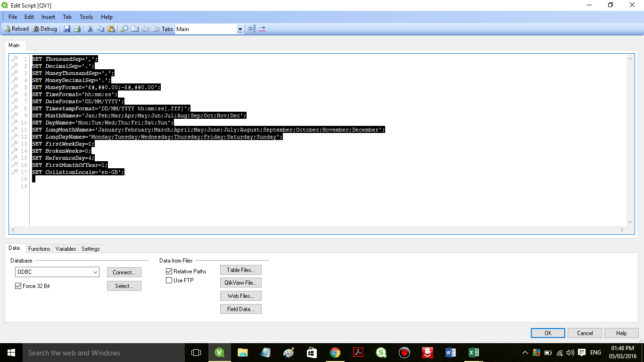The width and height of the screenshot is (644, 362).
Task: Run the syntax check icon
Action: coord(262,29)
